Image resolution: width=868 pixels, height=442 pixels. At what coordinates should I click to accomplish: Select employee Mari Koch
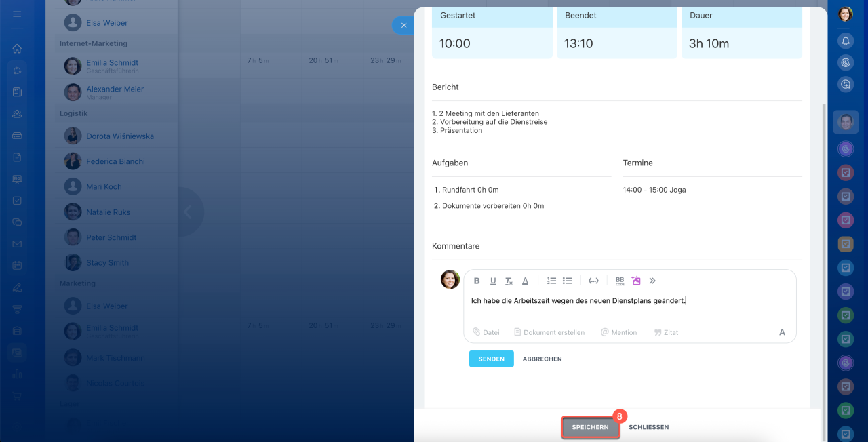coord(104,186)
